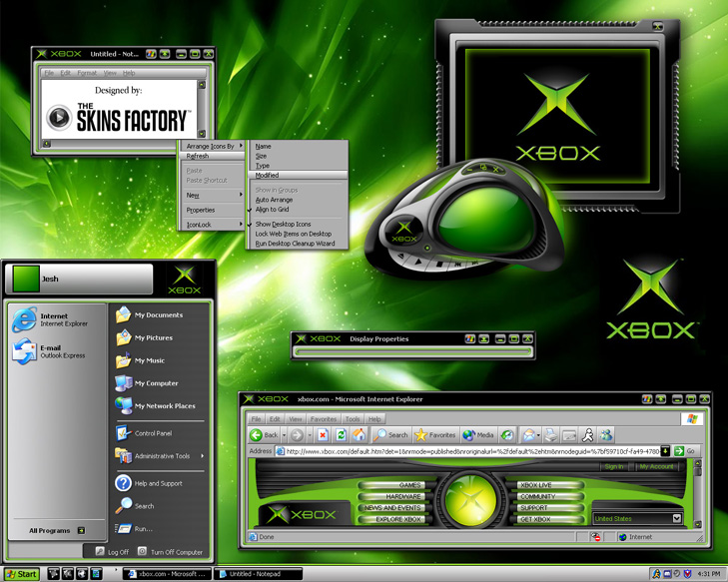Open My Music from the Start menu

(x=140, y=360)
